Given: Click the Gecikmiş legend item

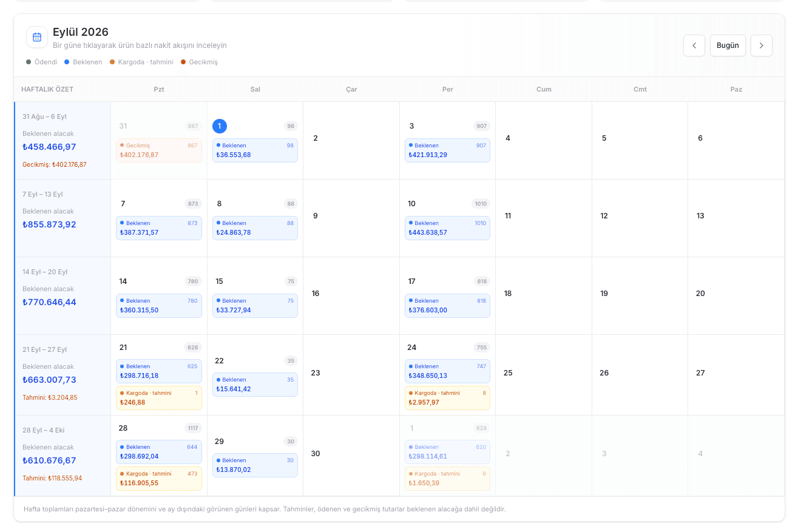Looking at the screenshot, I should pos(199,62).
